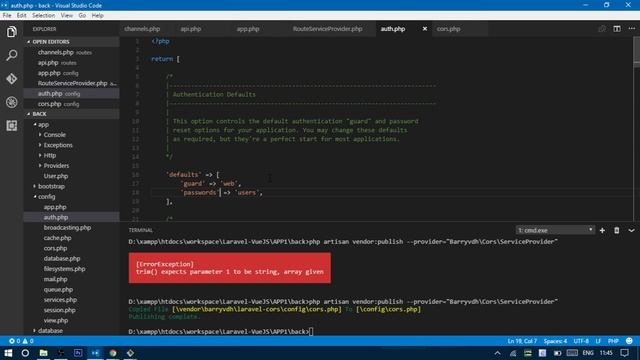The width and height of the screenshot is (640, 360).
Task: Change encoding via UTF-8 status item
Action: tap(581, 341)
